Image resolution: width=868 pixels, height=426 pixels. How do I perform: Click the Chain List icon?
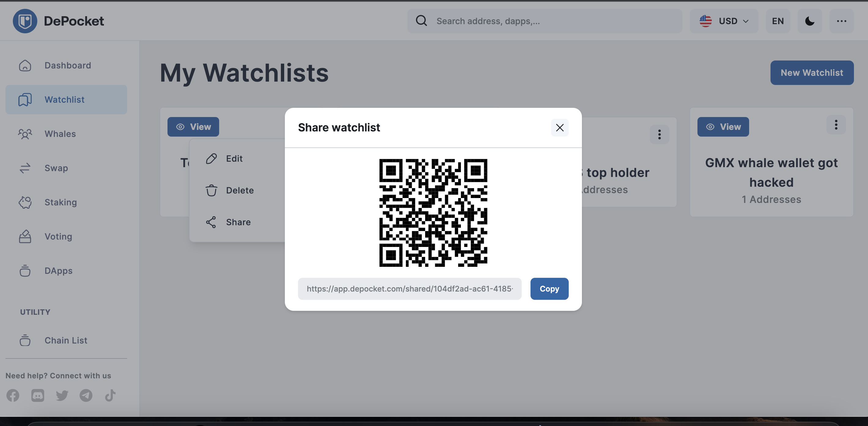pyautogui.click(x=25, y=340)
